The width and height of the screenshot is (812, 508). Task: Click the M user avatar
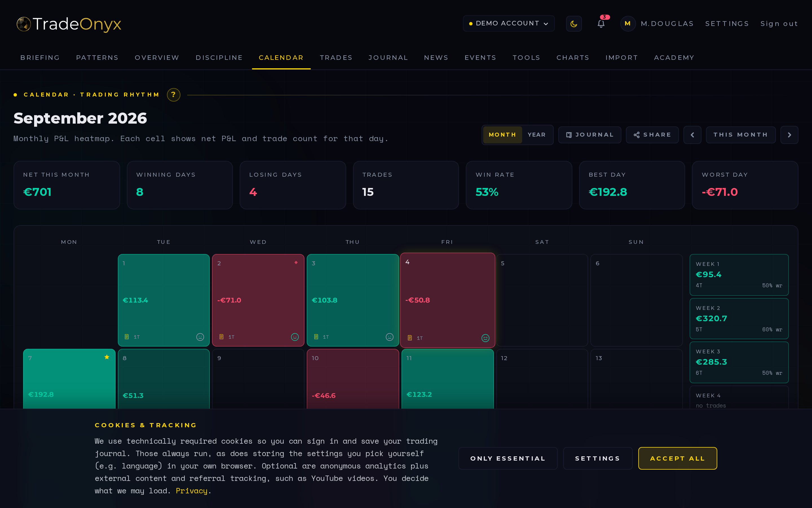pyautogui.click(x=627, y=23)
